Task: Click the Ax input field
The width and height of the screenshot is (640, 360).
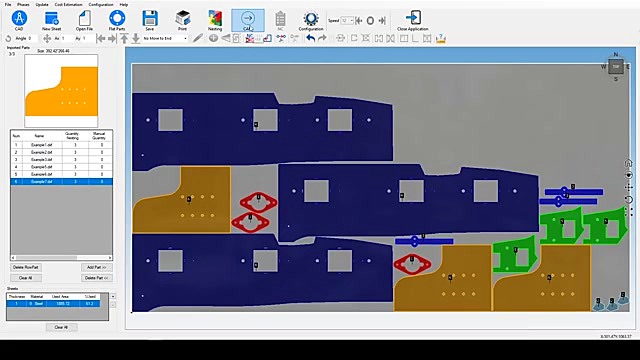Action: tap(67, 38)
